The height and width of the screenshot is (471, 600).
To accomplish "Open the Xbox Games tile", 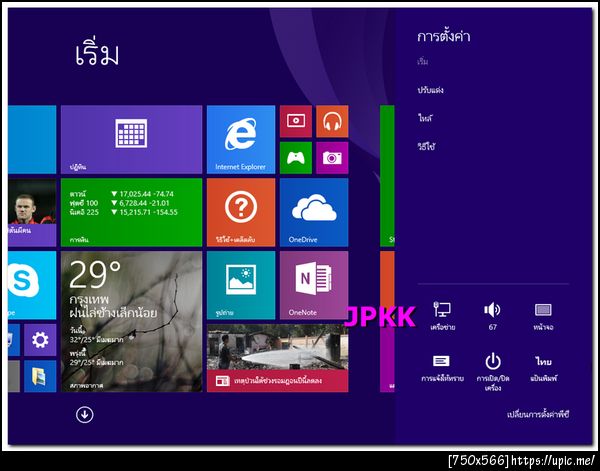I will [296, 158].
